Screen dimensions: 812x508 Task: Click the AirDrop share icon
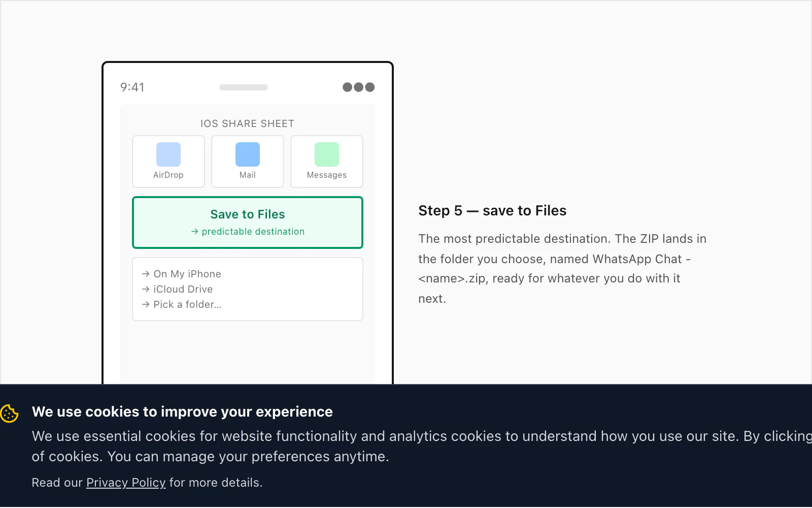click(168, 154)
